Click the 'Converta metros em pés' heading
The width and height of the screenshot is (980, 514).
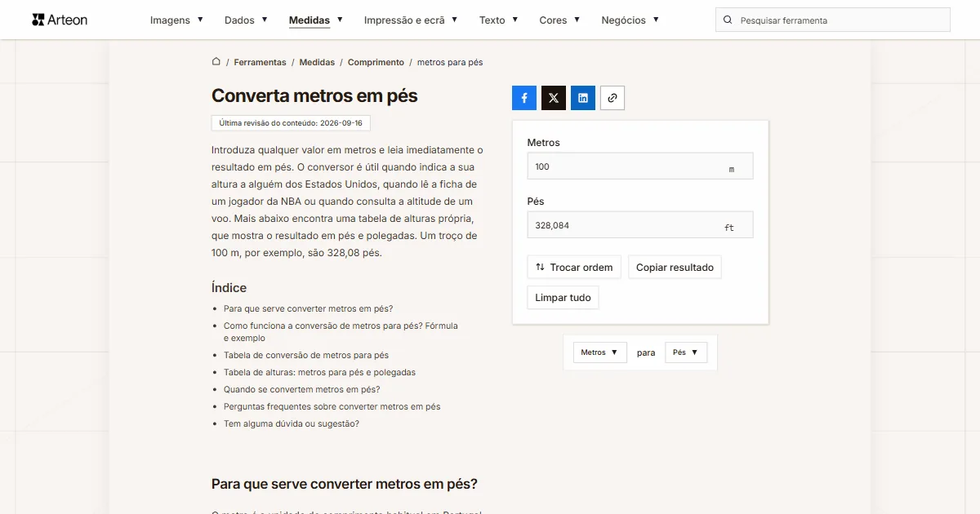point(314,95)
